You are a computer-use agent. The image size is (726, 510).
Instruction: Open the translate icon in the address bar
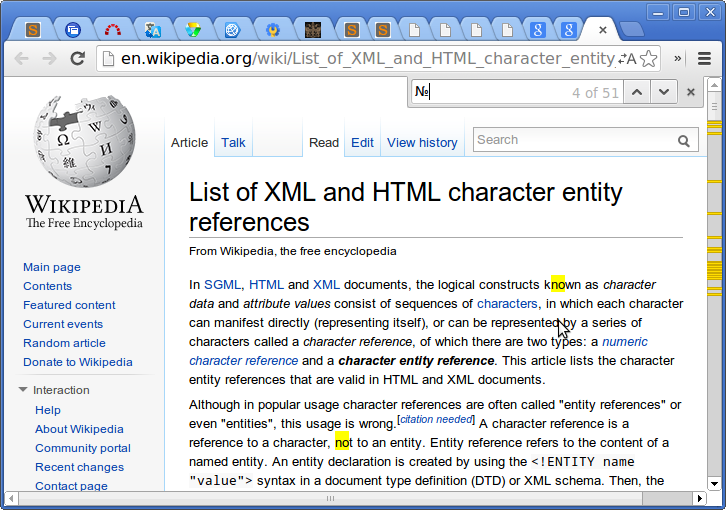[x=627, y=59]
